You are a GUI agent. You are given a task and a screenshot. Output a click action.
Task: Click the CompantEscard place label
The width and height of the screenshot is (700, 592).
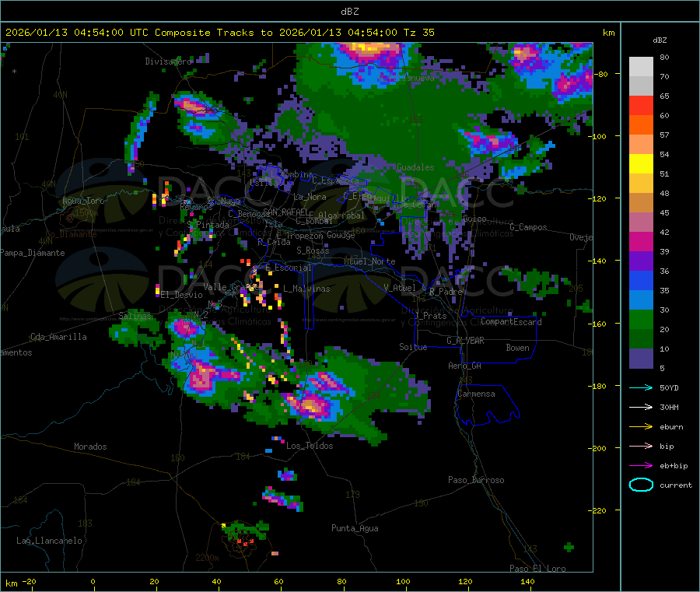coord(511,322)
